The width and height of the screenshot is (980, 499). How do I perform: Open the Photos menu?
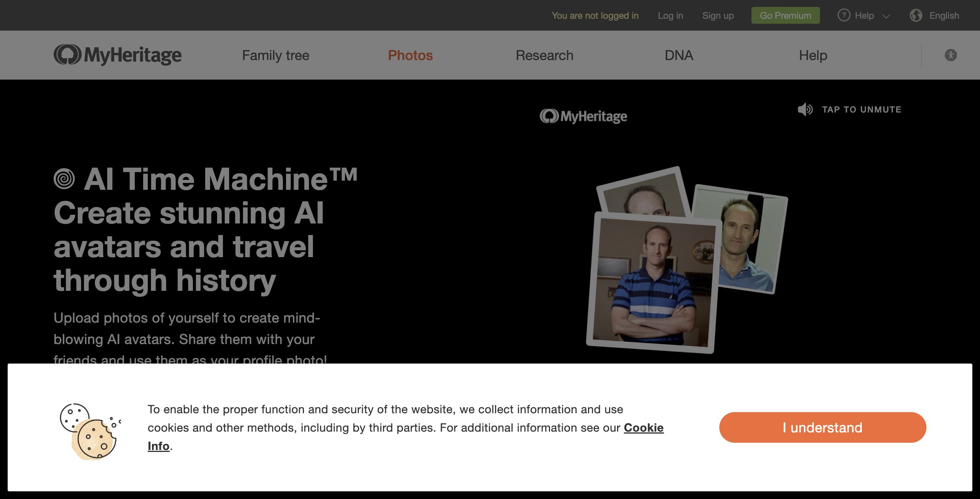click(x=410, y=55)
